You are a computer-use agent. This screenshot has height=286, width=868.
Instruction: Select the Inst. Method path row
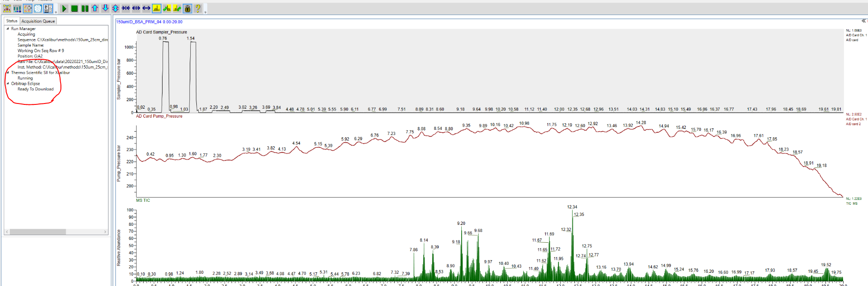coord(62,67)
